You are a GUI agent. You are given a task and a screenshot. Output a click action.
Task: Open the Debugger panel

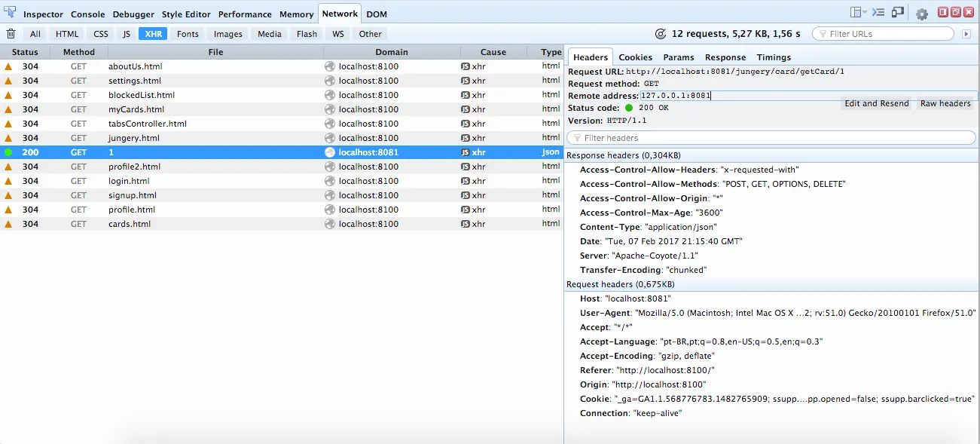(x=134, y=14)
